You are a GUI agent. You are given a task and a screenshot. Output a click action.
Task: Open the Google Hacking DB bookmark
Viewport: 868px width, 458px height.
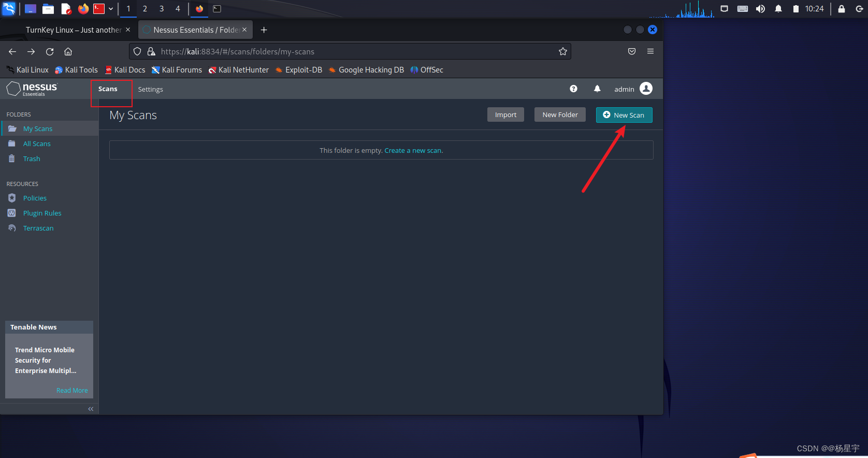[x=366, y=70]
